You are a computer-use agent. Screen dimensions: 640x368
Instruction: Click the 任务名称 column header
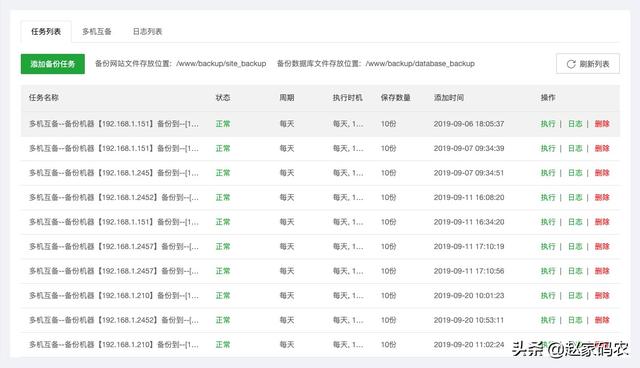pos(44,98)
